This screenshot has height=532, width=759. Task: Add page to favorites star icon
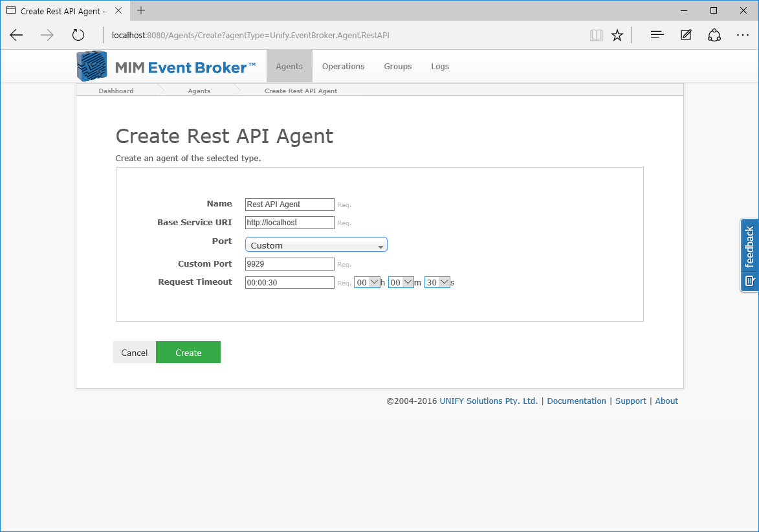pyautogui.click(x=617, y=35)
